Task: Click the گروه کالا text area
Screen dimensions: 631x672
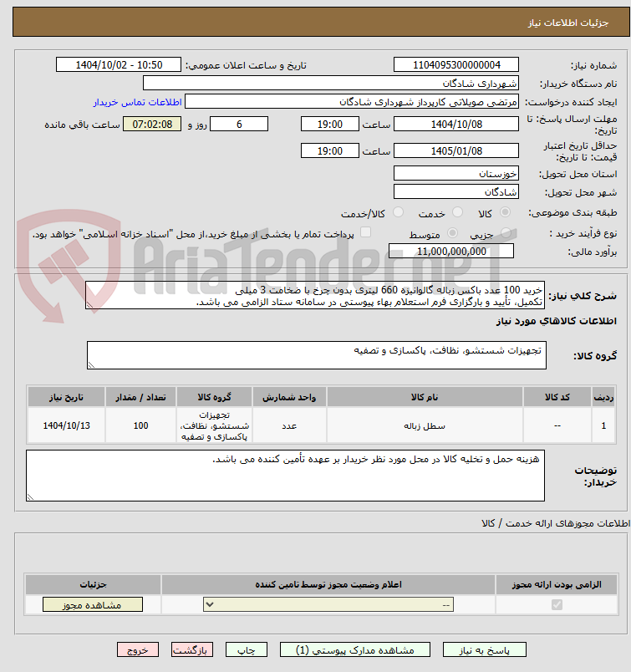Action: pyautogui.click(x=317, y=355)
